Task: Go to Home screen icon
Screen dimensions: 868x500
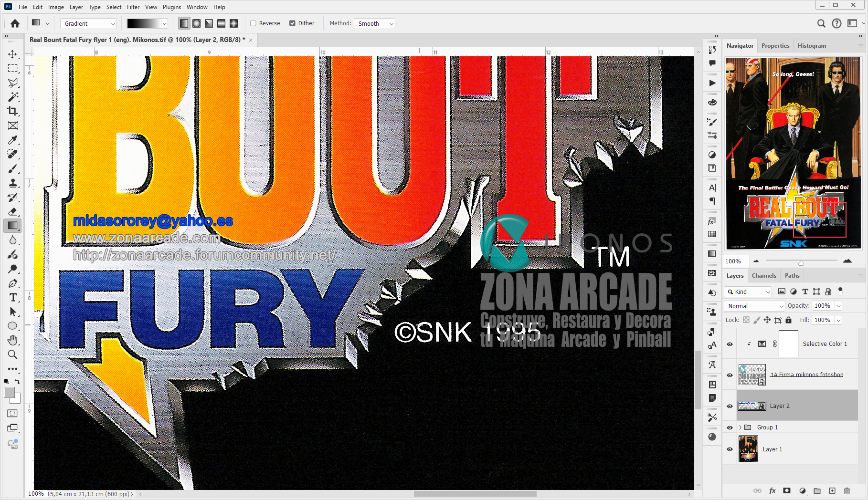Action: 15,23
